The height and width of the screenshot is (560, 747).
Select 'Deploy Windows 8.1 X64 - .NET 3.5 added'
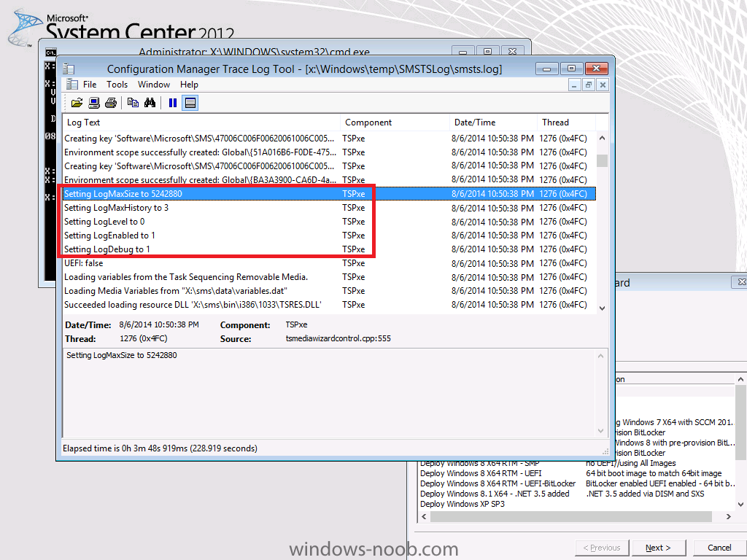tap(495, 494)
